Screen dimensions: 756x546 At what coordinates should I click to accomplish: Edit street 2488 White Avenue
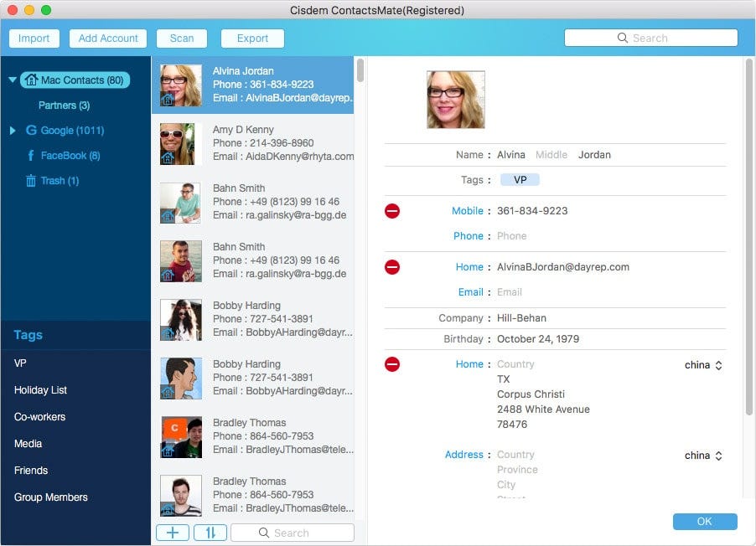pos(543,409)
